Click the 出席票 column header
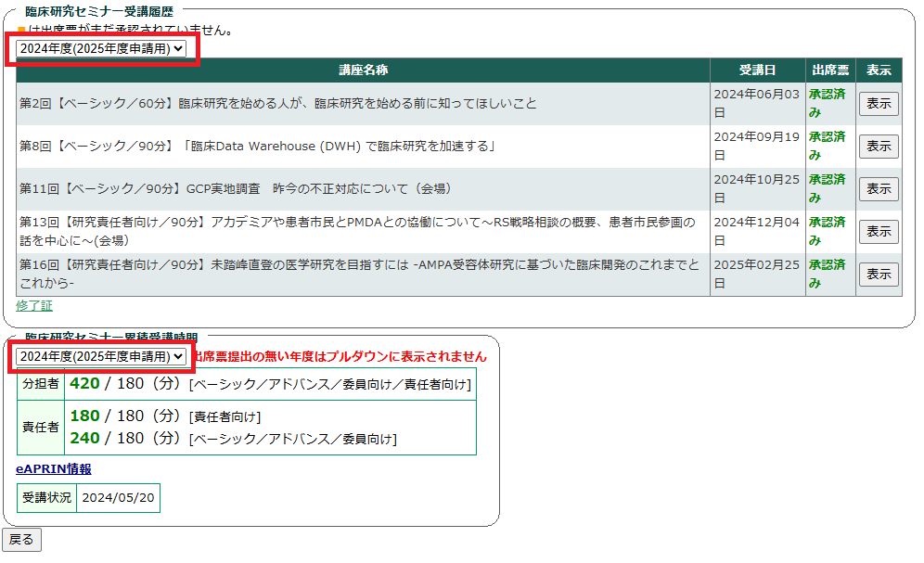 [829, 70]
